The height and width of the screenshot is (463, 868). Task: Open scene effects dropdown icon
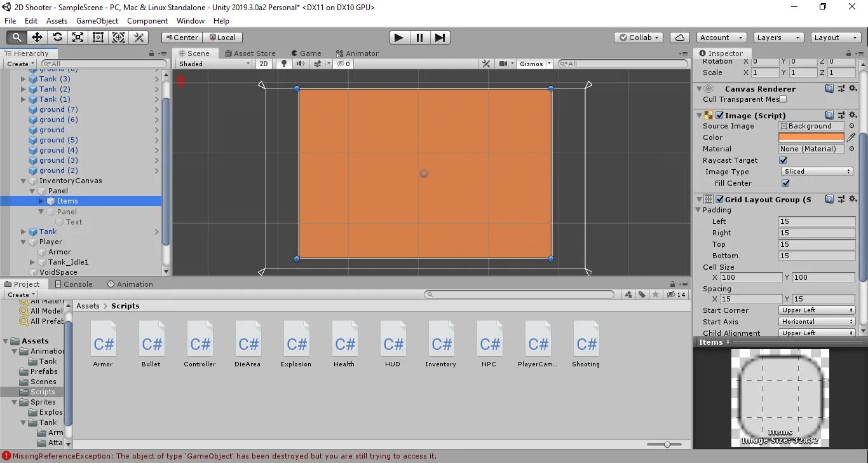(320, 64)
